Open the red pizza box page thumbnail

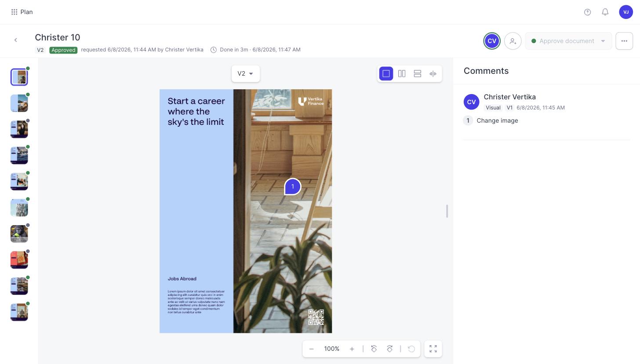[19, 260]
